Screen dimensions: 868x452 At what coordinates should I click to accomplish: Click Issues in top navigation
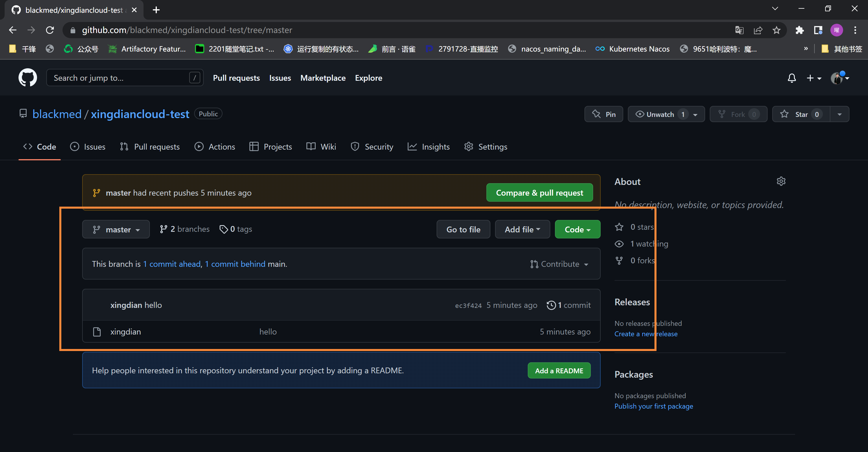[280, 78]
